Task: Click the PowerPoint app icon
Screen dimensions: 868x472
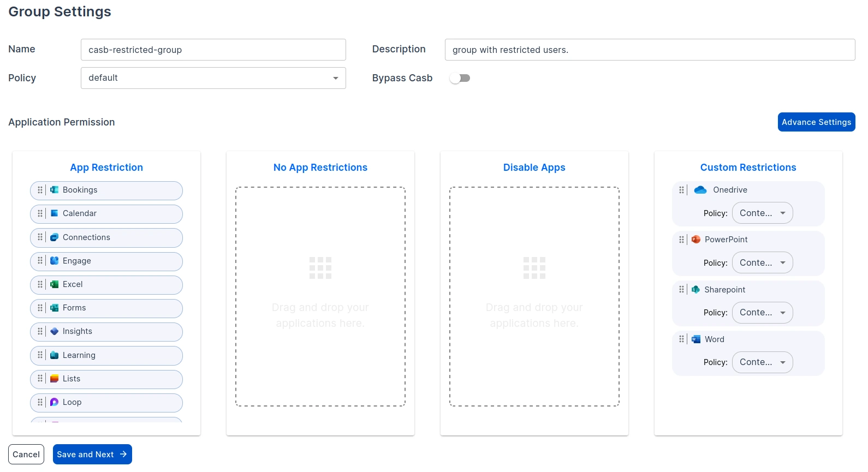Action: coord(696,240)
